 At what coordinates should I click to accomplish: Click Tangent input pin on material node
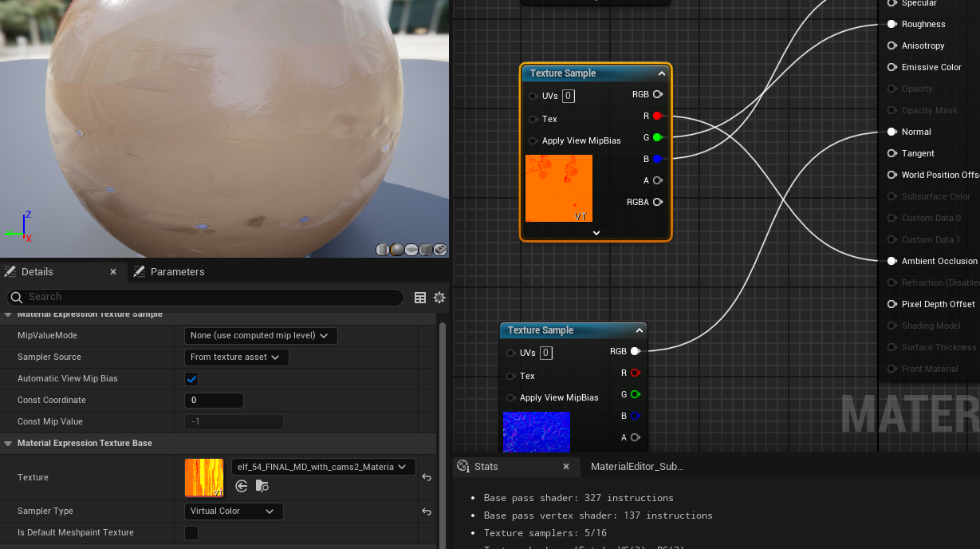892,153
